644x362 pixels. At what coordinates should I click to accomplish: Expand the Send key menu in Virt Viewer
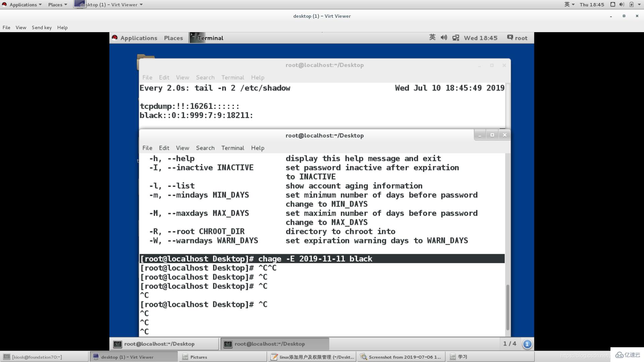point(41,27)
